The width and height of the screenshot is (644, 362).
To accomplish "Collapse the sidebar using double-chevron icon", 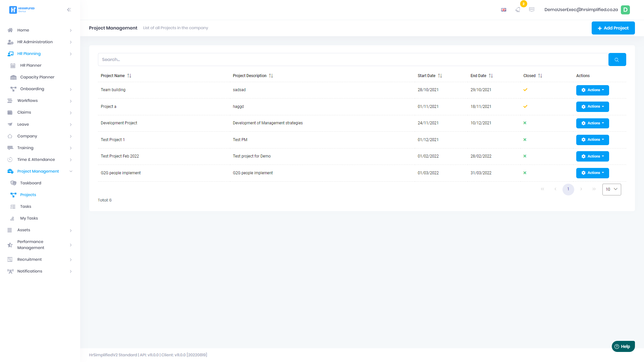I will [69, 10].
